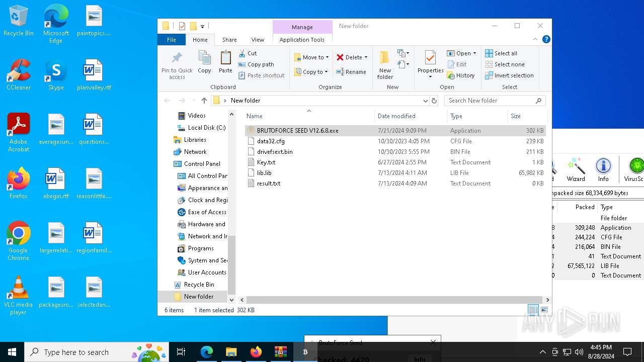Screen dimensions: 644x362
Task: Click the WinRAR Wizard icon
Action: click(x=576, y=170)
